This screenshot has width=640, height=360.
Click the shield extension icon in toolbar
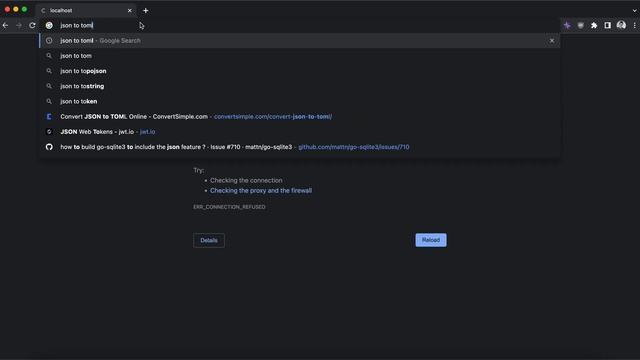pyautogui.click(x=580, y=25)
